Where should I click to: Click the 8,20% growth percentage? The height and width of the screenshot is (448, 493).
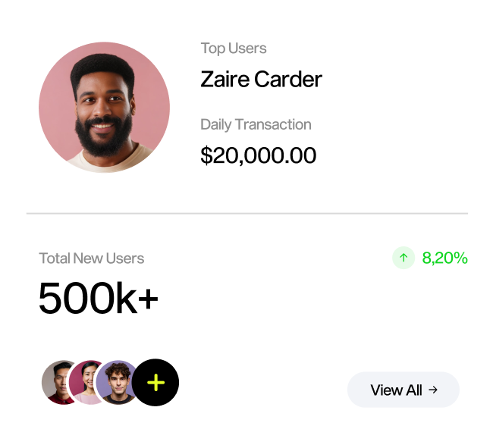[x=445, y=258]
